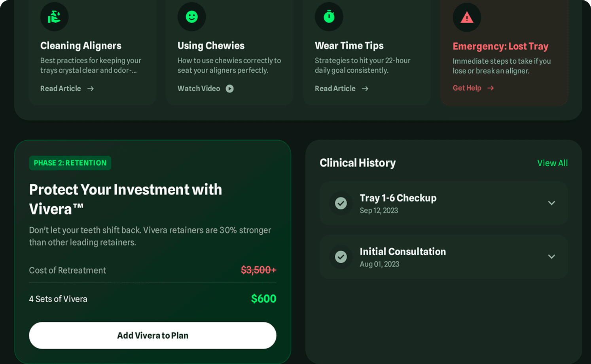Click the arrow next to Get Help
Viewport: 591px width, 364px height.
coord(491,88)
